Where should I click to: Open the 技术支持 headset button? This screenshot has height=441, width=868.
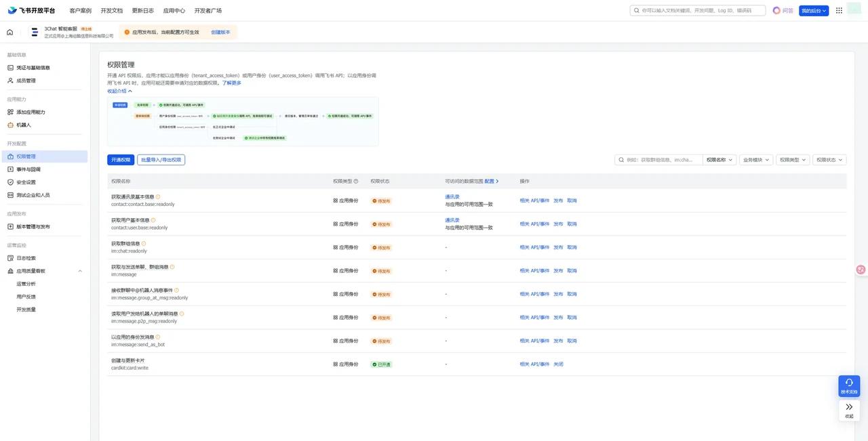coord(849,386)
